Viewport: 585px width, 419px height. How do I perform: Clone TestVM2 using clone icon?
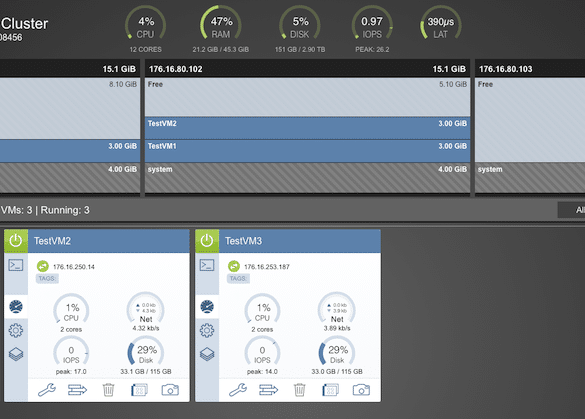click(x=139, y=390)
